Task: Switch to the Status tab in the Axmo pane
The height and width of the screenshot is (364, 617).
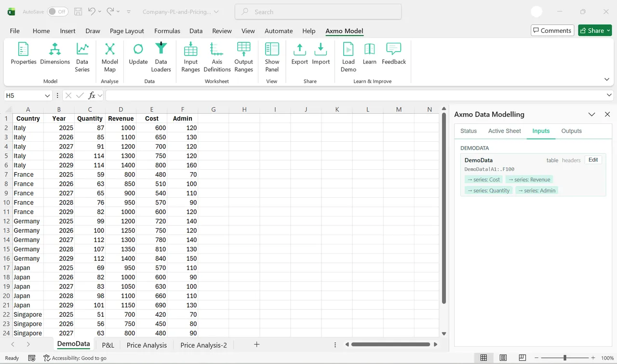Action: click(469, 131)
